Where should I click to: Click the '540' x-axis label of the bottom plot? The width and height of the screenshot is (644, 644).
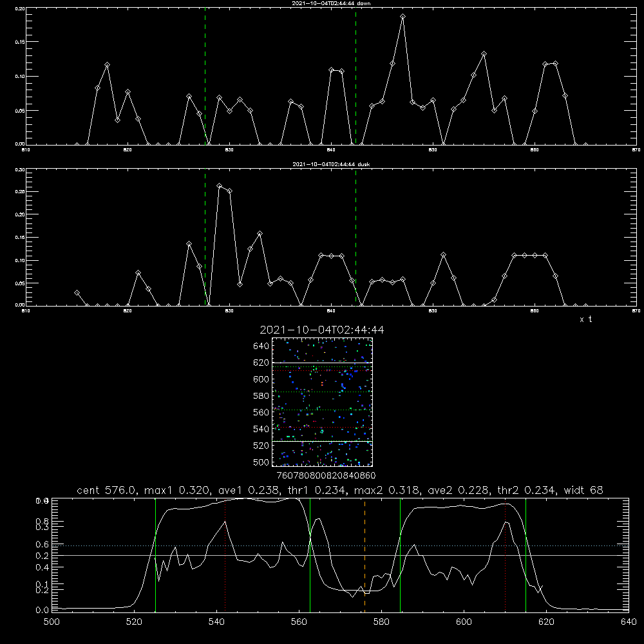point(216,622)
